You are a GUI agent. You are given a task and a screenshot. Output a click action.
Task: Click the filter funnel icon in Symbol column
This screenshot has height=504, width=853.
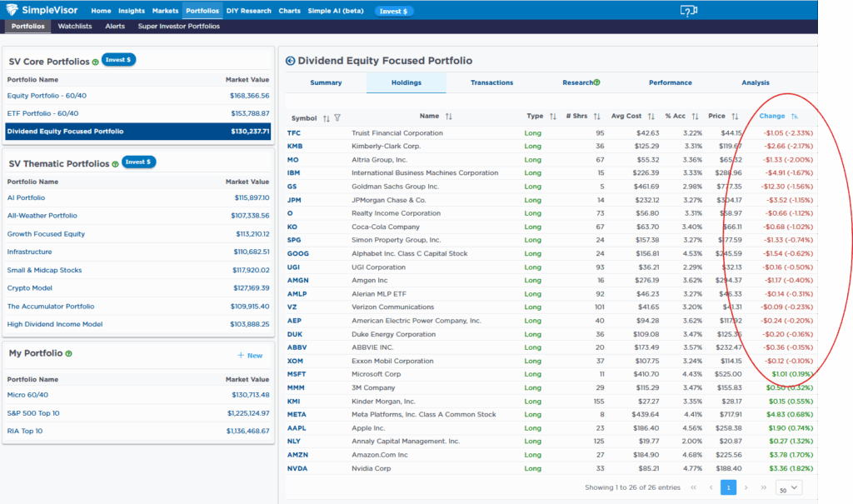tap(337, 117)
